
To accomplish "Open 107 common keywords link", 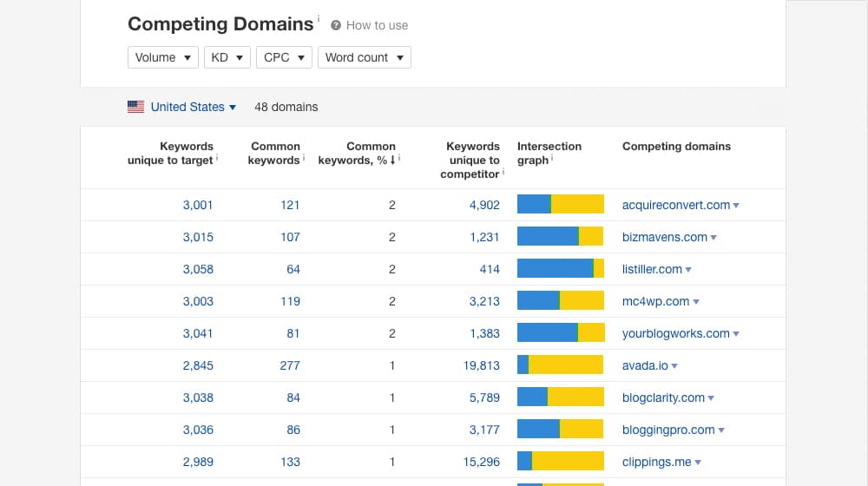I will pyautogui.click(x=290, y=237).
